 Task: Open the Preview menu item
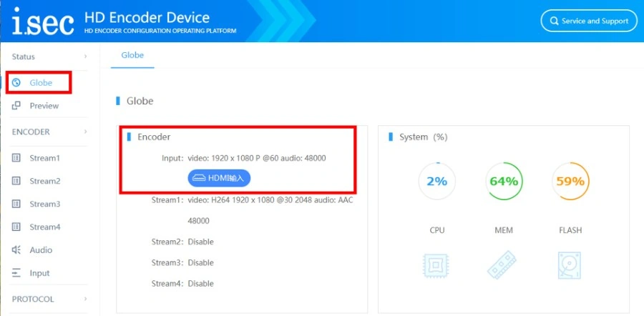coord(44,106)
